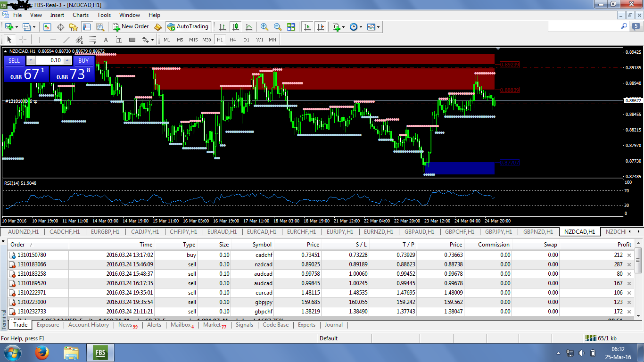Switch timeframe to M15
644x362 pixels.
[x=193, y=40]
